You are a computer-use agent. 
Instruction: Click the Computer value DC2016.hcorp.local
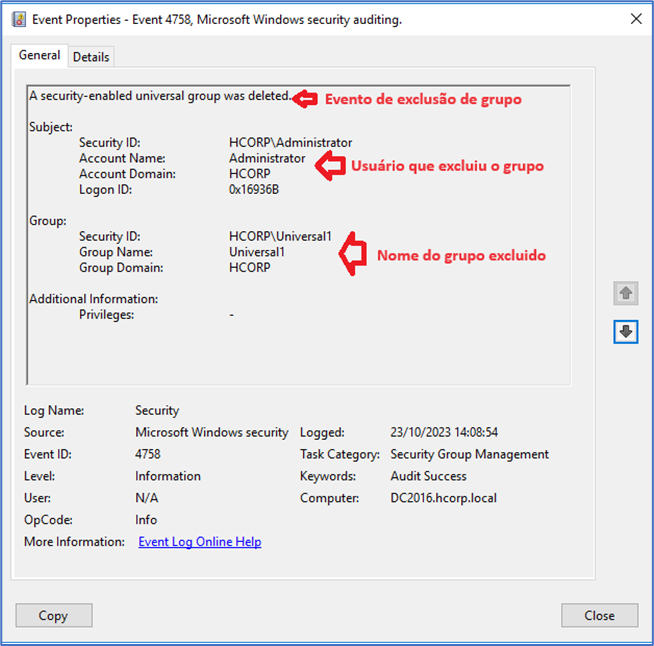pos(443,498)
